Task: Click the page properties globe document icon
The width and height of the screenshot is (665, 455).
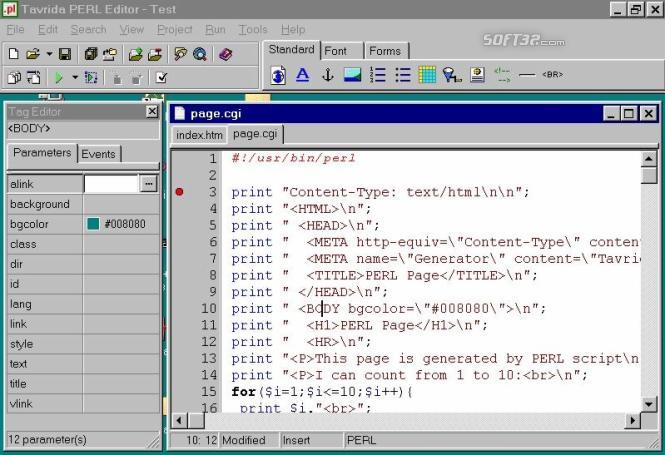Action: (477, 75)
